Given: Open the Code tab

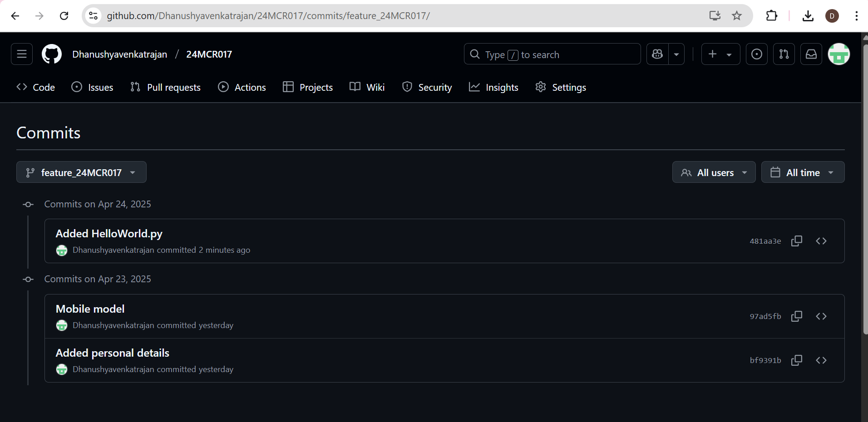Looking at the screenshot, I should tap(36, 87).
